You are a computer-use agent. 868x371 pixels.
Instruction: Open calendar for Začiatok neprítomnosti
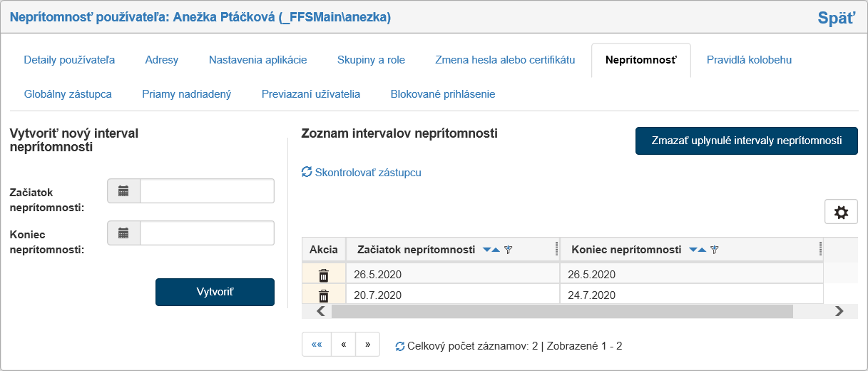point(123,191)
